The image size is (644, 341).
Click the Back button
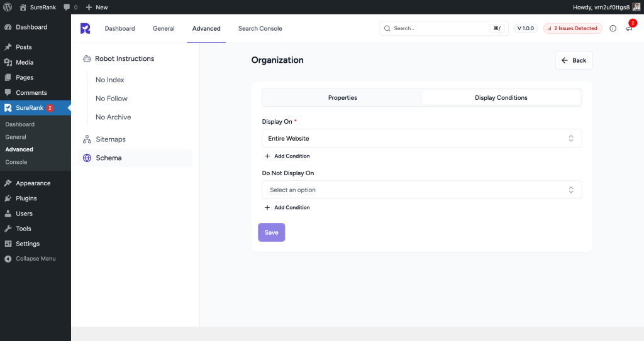click(574, 60)
